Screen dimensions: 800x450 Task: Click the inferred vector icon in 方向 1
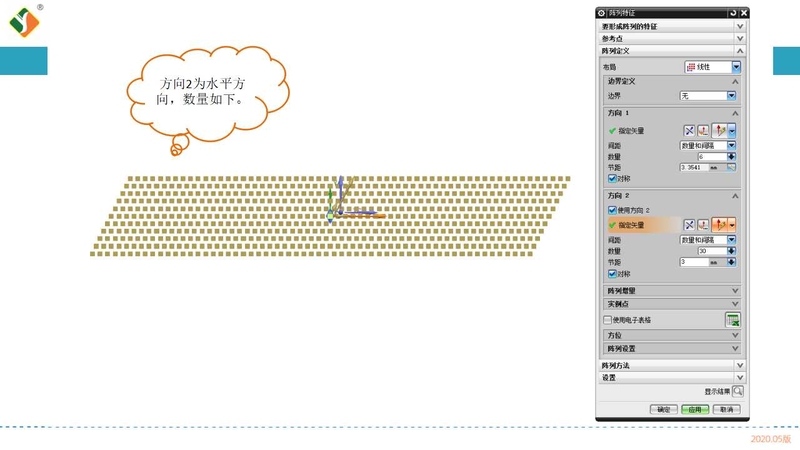[x=719, y=131]
